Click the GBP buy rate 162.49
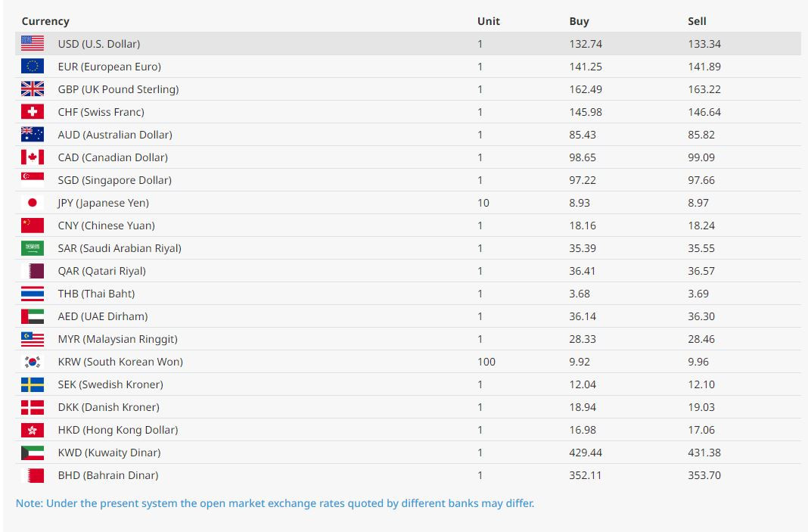Viewport: 808px width, 532px height. tap(586, 89)
